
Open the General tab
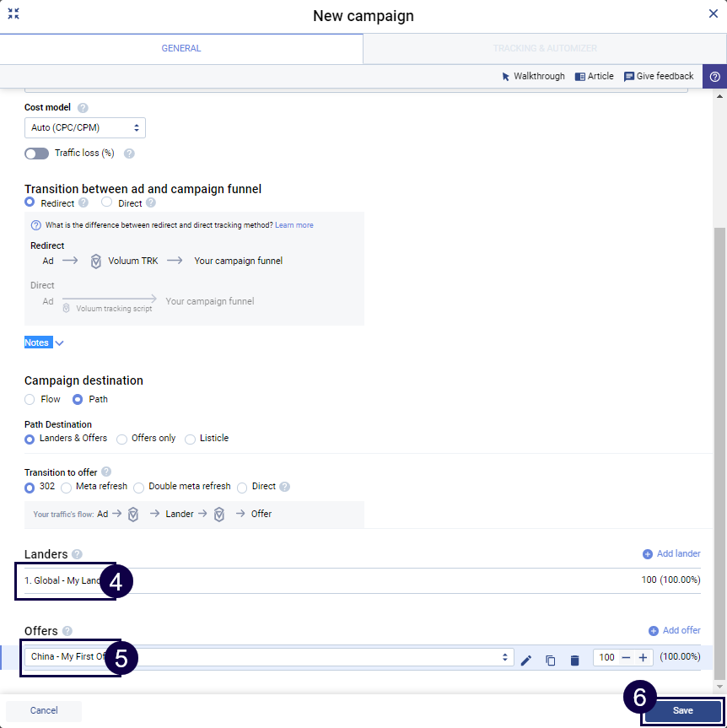pos(181,48)
